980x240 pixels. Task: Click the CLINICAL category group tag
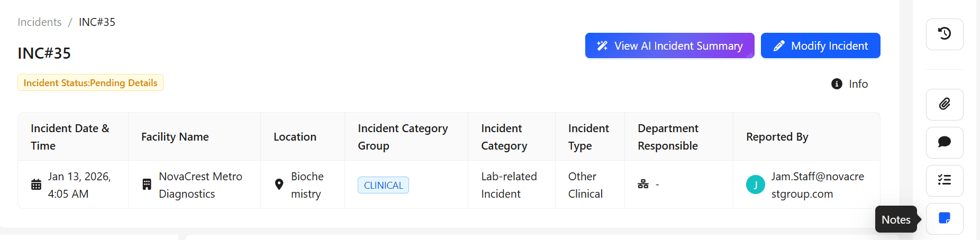383,185
